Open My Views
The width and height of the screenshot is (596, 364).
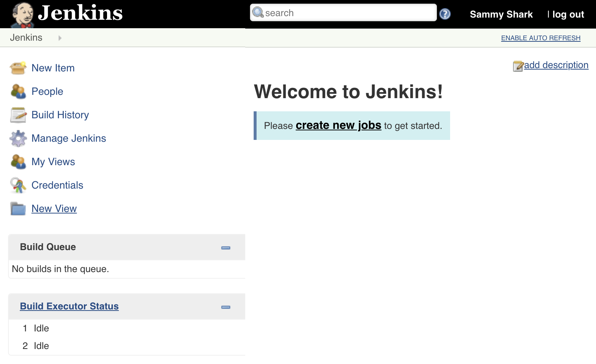(x=53, y=162)
